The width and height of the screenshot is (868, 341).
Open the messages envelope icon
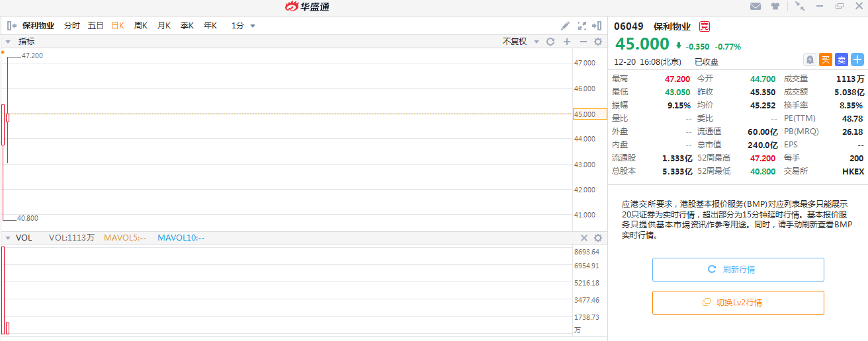[756, 7]
